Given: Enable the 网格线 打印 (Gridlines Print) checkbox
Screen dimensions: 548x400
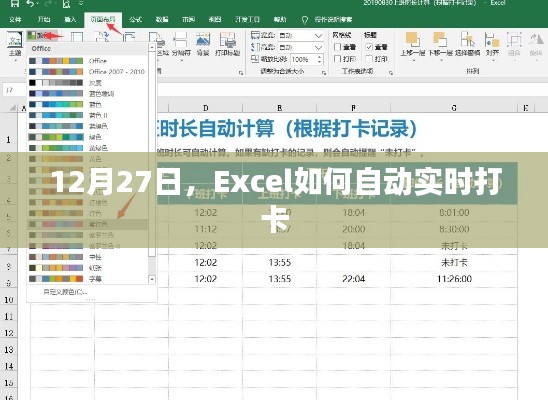Looking at the screenshot, I should click(x=338, y=59).
